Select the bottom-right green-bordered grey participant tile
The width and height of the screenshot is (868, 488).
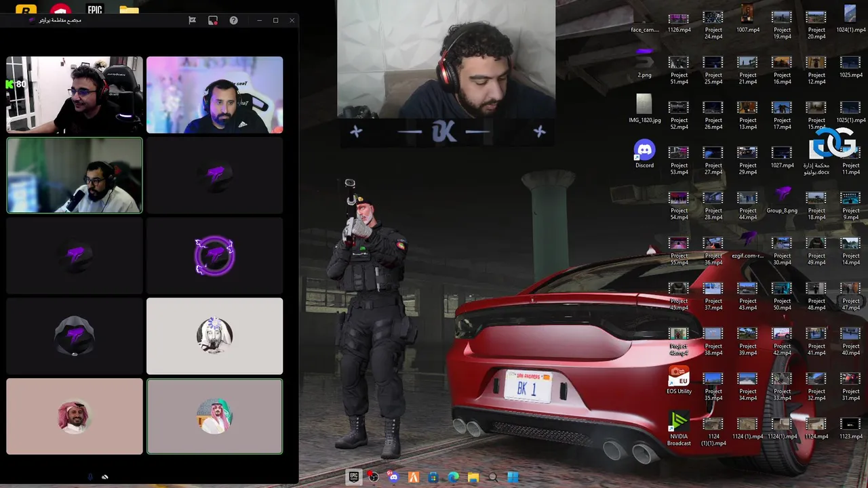click(x=214, y=416)
